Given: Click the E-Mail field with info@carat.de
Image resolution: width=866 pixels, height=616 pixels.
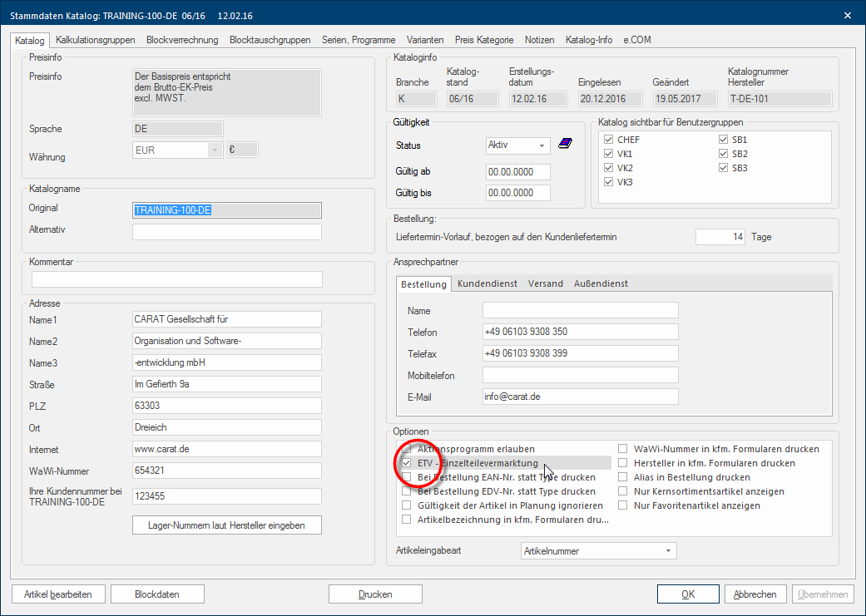Looking at the screenshot, I should click(x=580, y=397).
